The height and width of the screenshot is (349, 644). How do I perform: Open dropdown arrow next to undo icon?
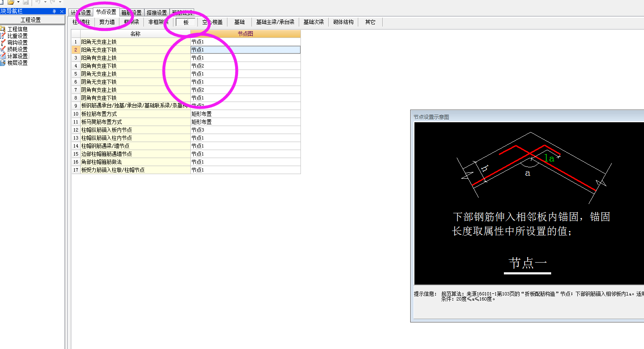coord(45,2)
